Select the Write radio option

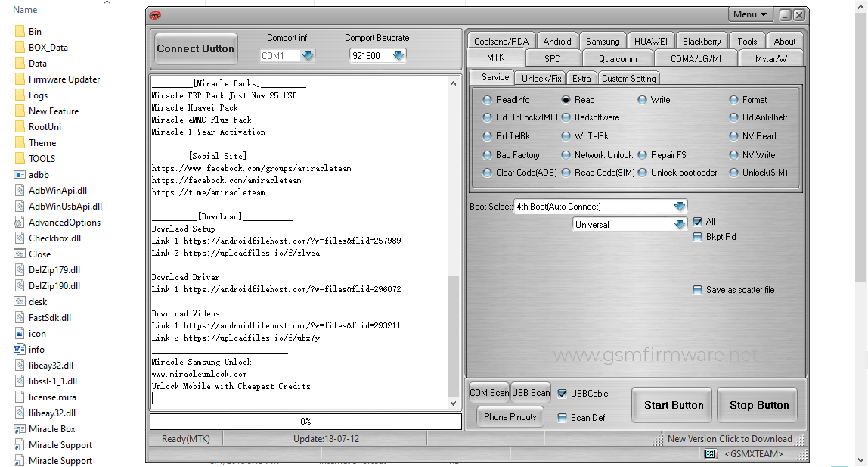pyautogui.click(x=642, y=100)
